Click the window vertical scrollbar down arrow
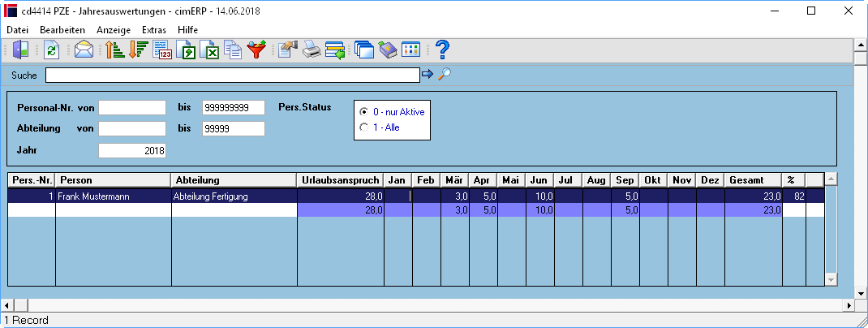This screenshot has height=328, width=868. pos(862,293)
